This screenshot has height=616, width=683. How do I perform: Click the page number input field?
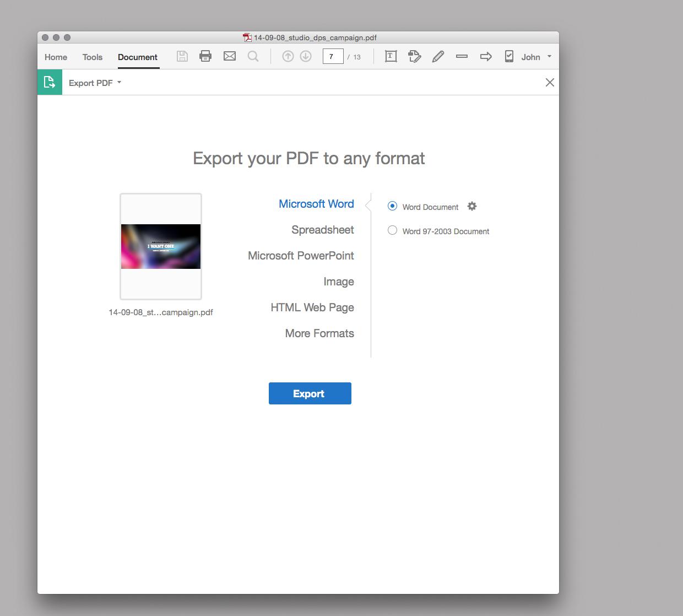click(x=333, y=56)
